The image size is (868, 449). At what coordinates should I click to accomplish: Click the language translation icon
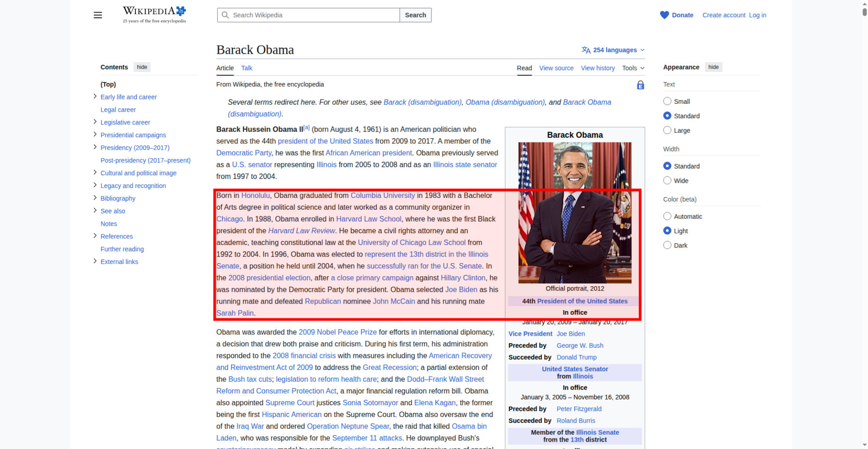pos(586,50)
